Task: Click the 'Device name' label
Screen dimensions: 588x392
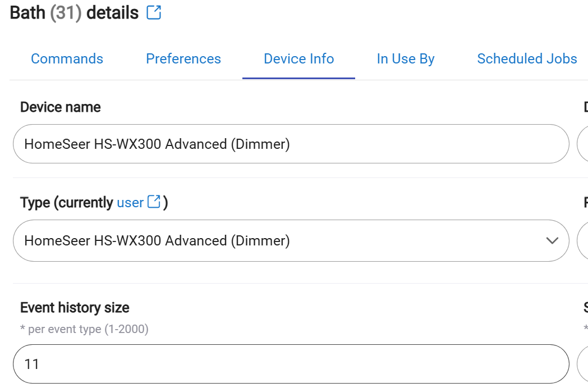Action: click(x=61, y=107)
